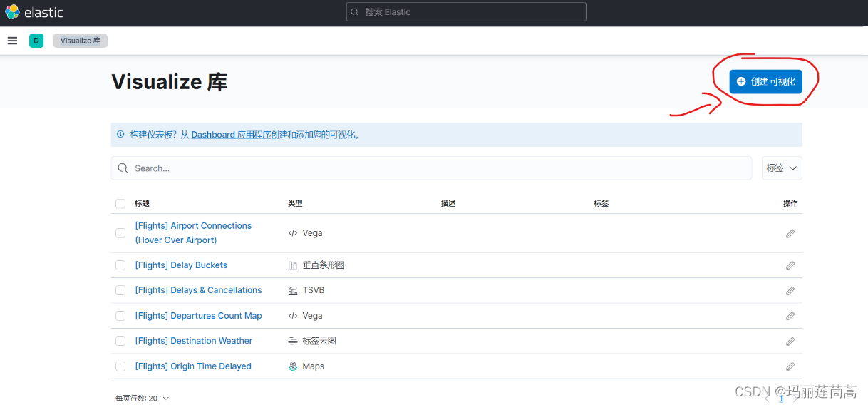Open the 每页行数: 20 rows-per-page dropdown

click(x=143, y=398)
